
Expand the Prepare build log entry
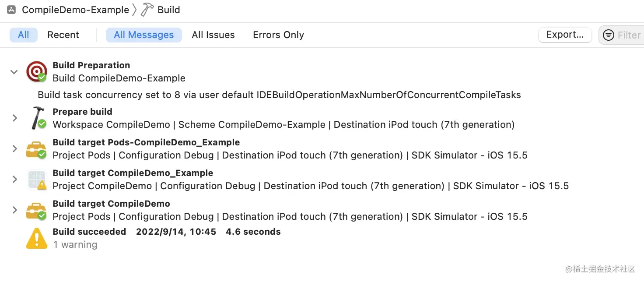[x=14, y=117]
